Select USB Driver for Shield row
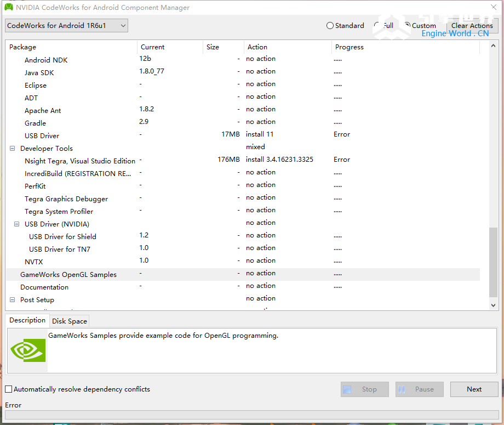Viewport: 504px width, 425px height. pos(243,236)
